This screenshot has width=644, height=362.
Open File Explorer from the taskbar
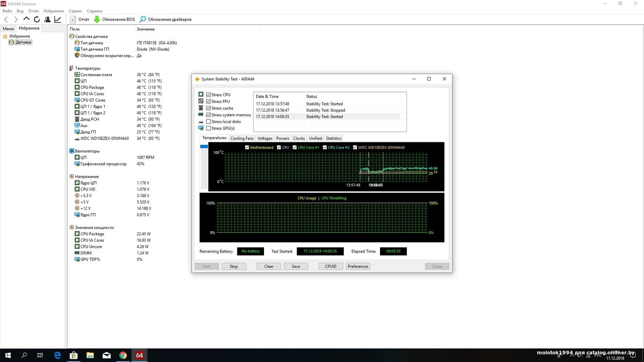tap(90, 355)
